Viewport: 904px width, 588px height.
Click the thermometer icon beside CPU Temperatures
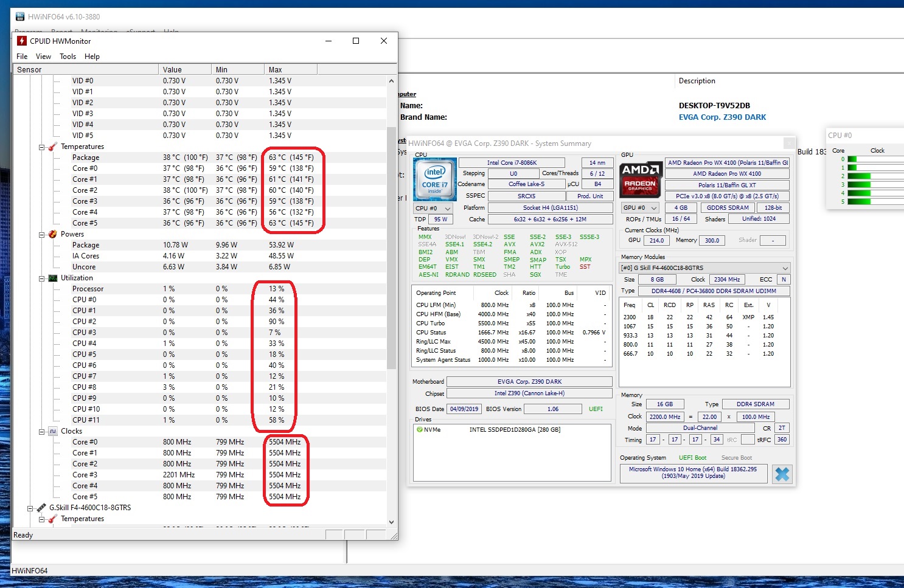point(52,147)
